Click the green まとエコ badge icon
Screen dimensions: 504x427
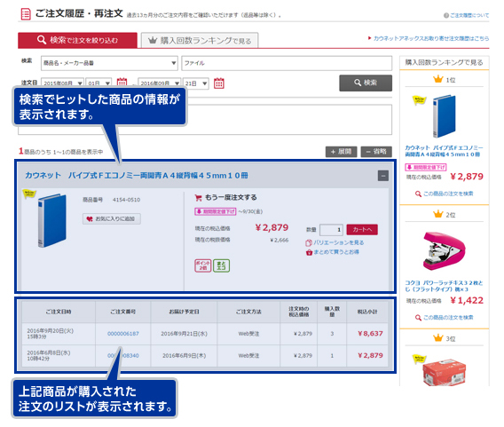click(x=221, y=265)
